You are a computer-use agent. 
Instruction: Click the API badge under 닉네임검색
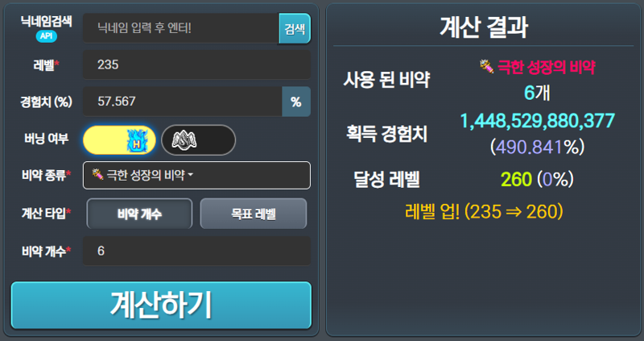pyautogui.click(x=47, y=36)
